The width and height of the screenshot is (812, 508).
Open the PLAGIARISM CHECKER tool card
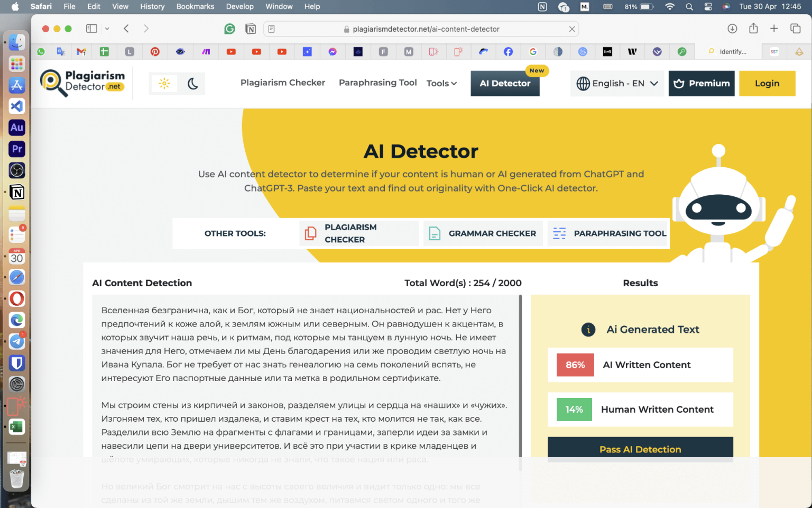[359, 233]
